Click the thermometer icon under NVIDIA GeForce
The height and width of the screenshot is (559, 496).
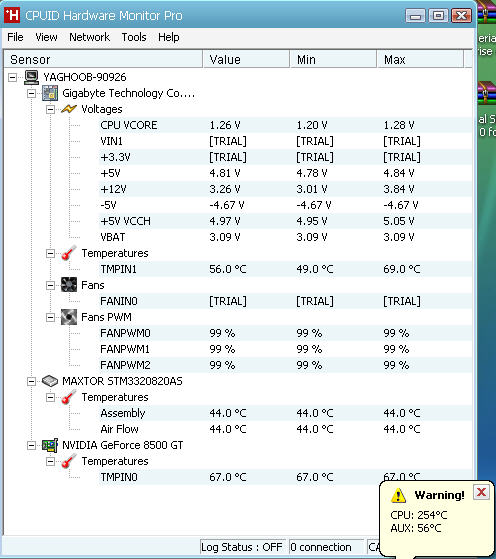coord(69,461)
